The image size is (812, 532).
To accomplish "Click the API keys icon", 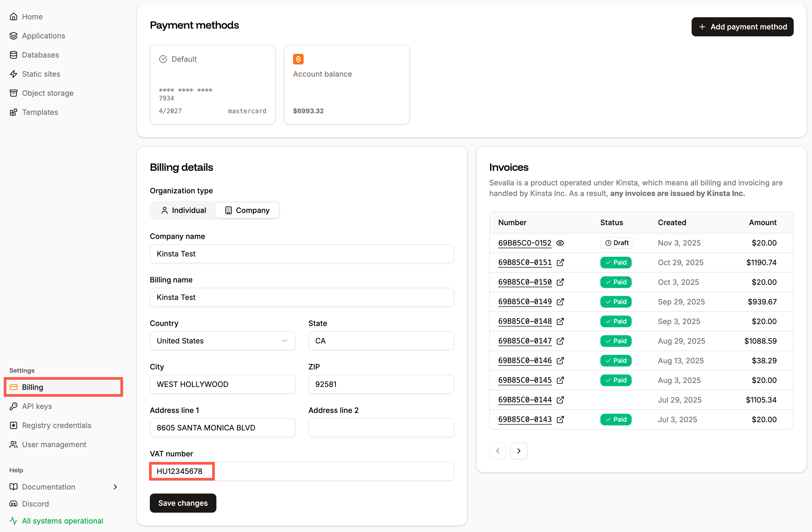I will [14, 406].
